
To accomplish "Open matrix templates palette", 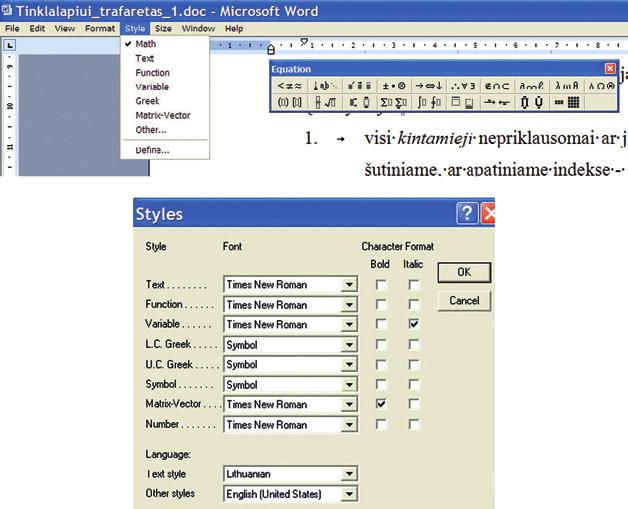I will 566,103.
